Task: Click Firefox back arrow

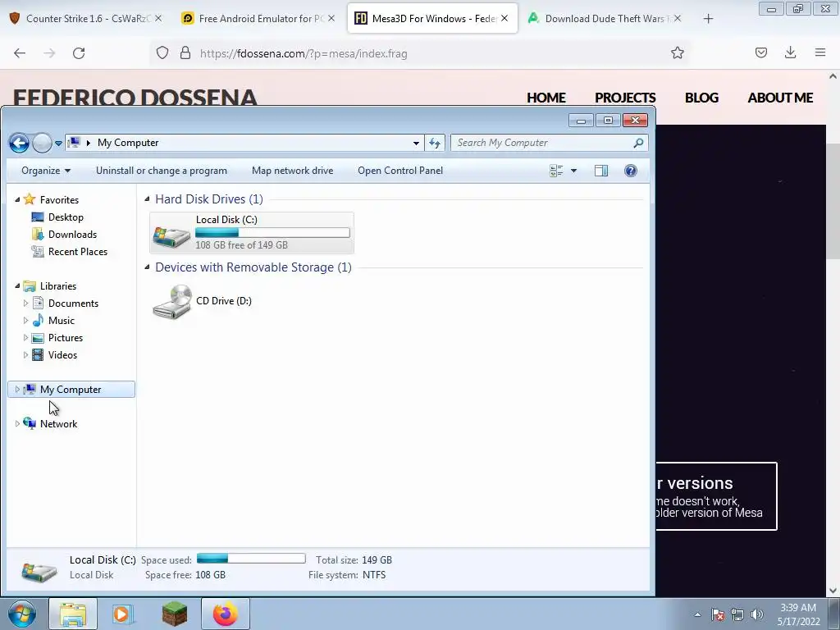Action: click(20, 53)
